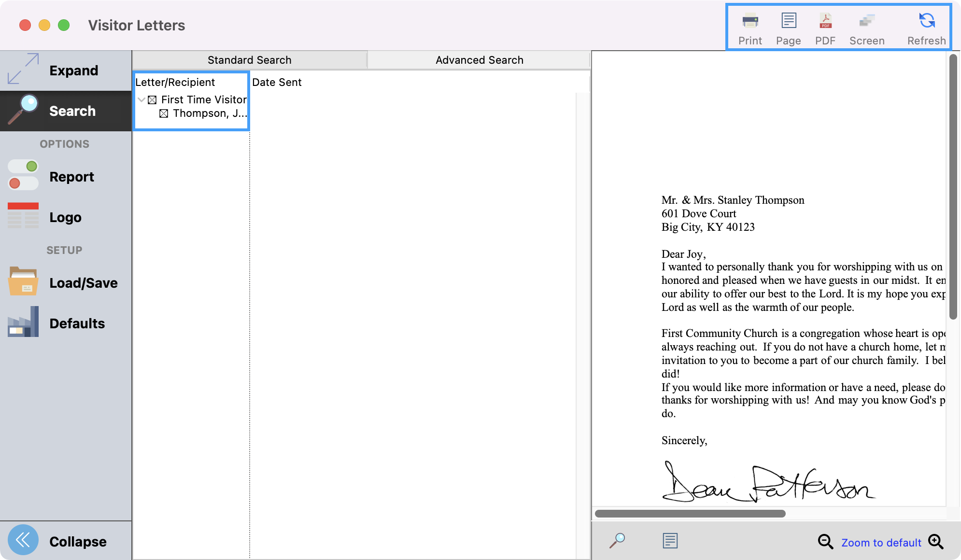Click the Screen preview icon
Viewport: 961px width, 560px height.
pyautogui.click(x=867, y=22)
